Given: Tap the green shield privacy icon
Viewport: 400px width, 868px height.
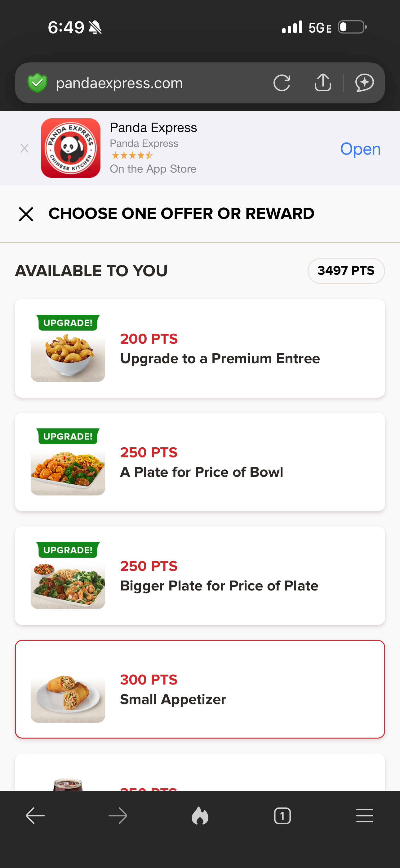Looking at the screenshot, I should [x=38, y=83].
